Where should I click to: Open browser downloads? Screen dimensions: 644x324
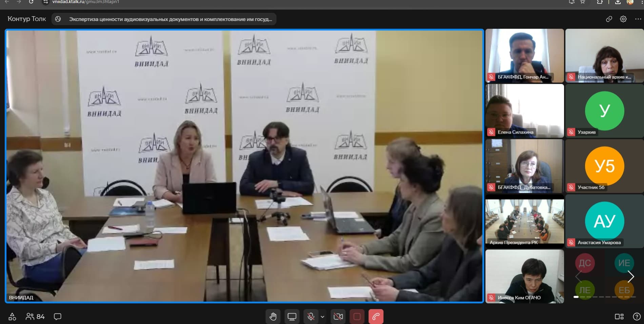618,2
